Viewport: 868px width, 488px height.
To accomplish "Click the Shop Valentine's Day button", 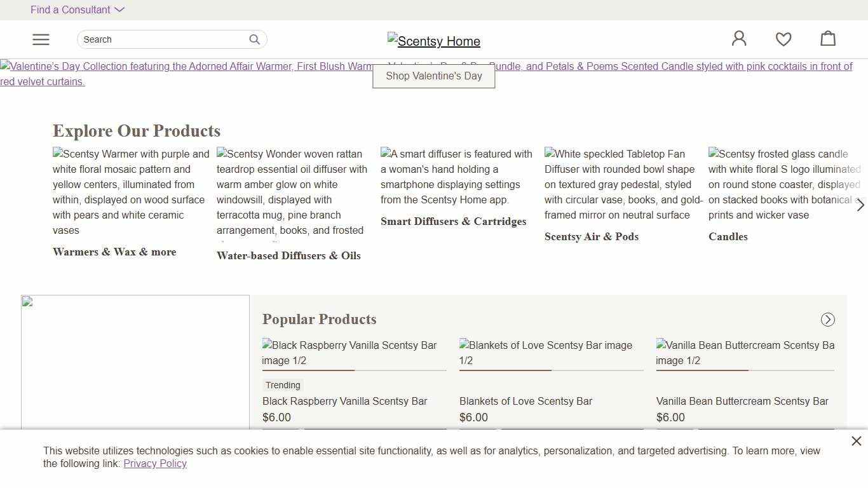I will pos(434,76).
